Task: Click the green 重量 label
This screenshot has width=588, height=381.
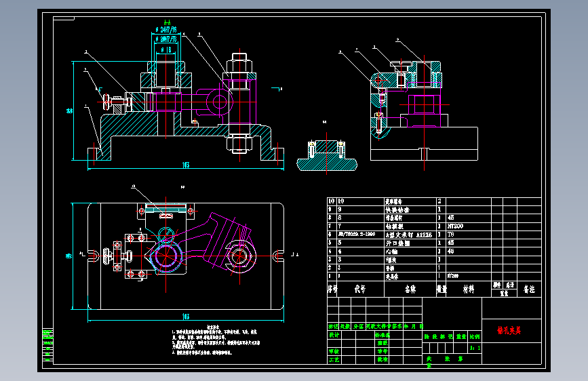Action: point(461,337)
